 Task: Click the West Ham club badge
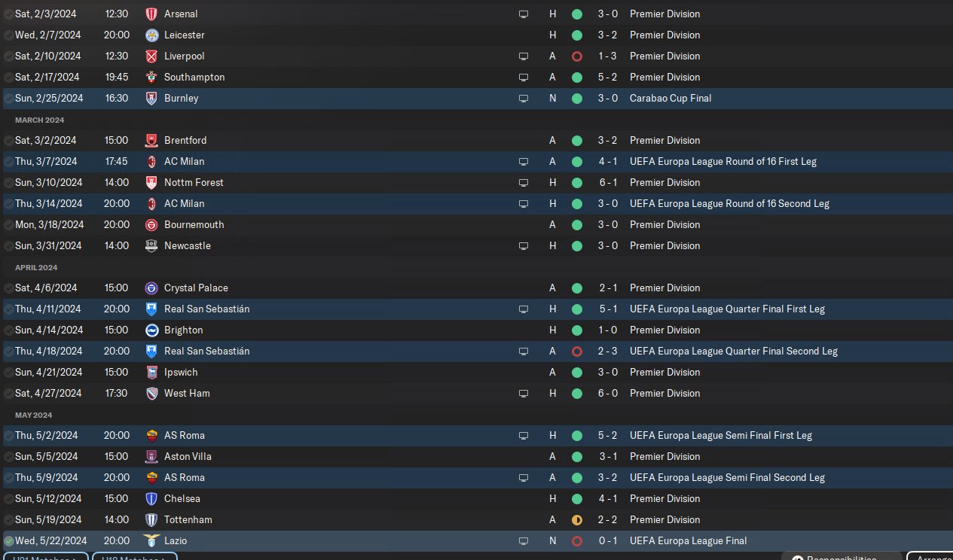(x=151, y=393)
